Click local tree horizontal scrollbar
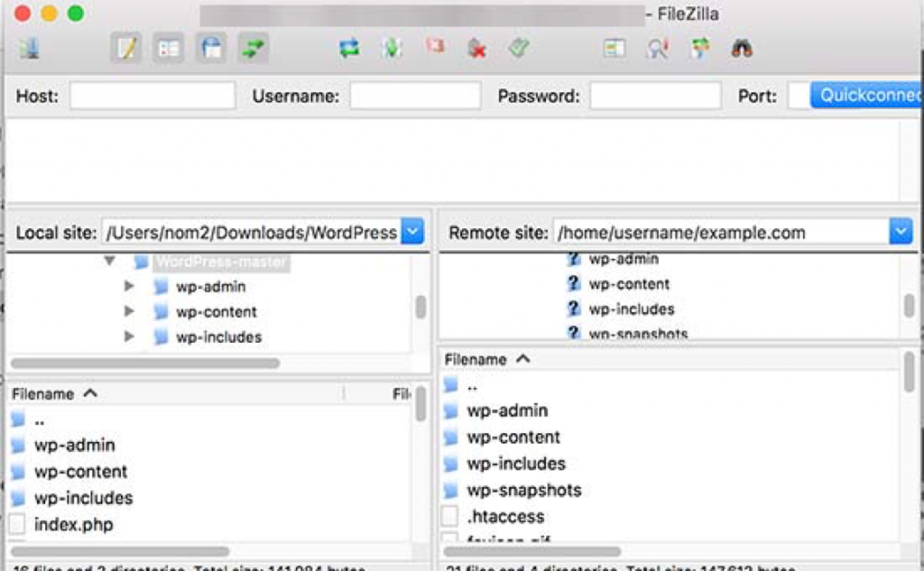 [x=145, y=363]
